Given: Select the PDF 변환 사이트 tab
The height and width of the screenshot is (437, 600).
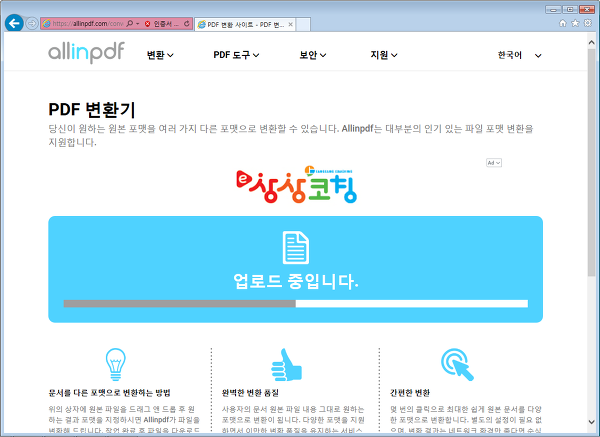Looking at the screenshot, I should click(245, 24).
